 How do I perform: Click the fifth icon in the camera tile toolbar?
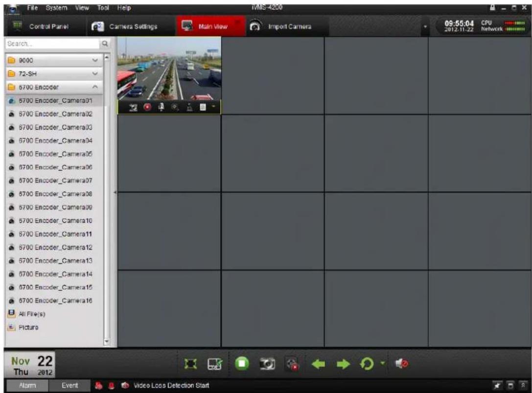(189, 108)
